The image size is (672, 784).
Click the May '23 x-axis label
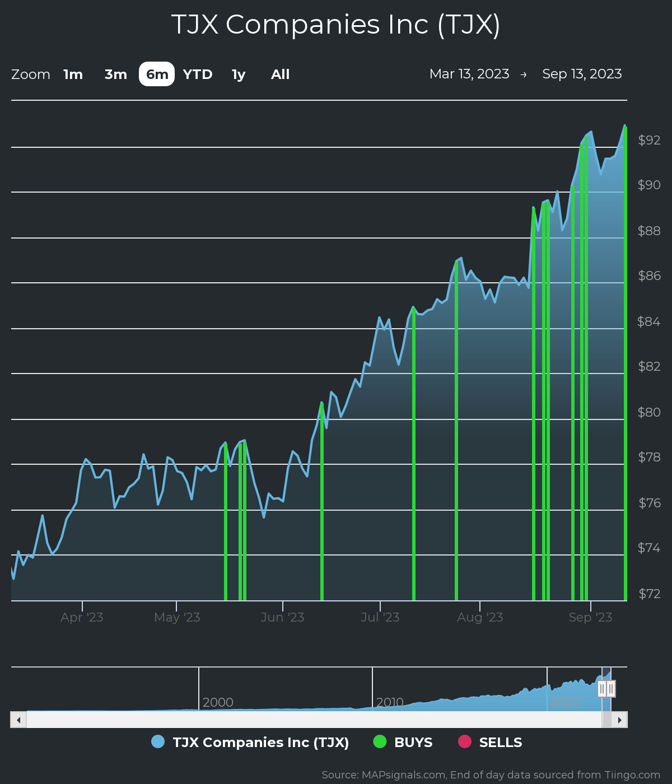point(177,617)
